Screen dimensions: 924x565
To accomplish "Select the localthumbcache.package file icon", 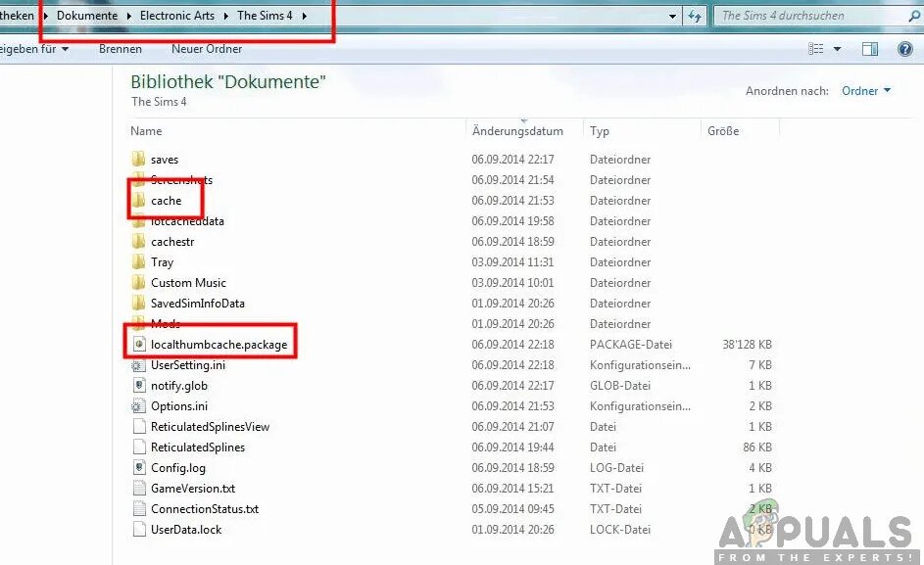I will point(139,344).
